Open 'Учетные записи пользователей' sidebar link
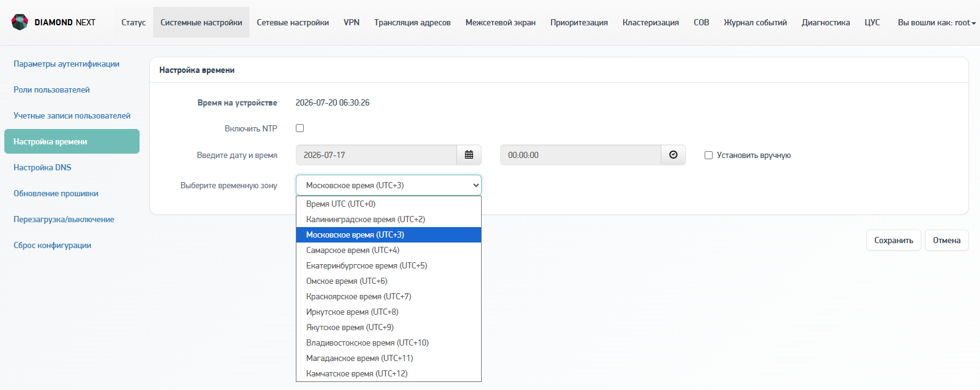The image size is (980, 390). 72,115
